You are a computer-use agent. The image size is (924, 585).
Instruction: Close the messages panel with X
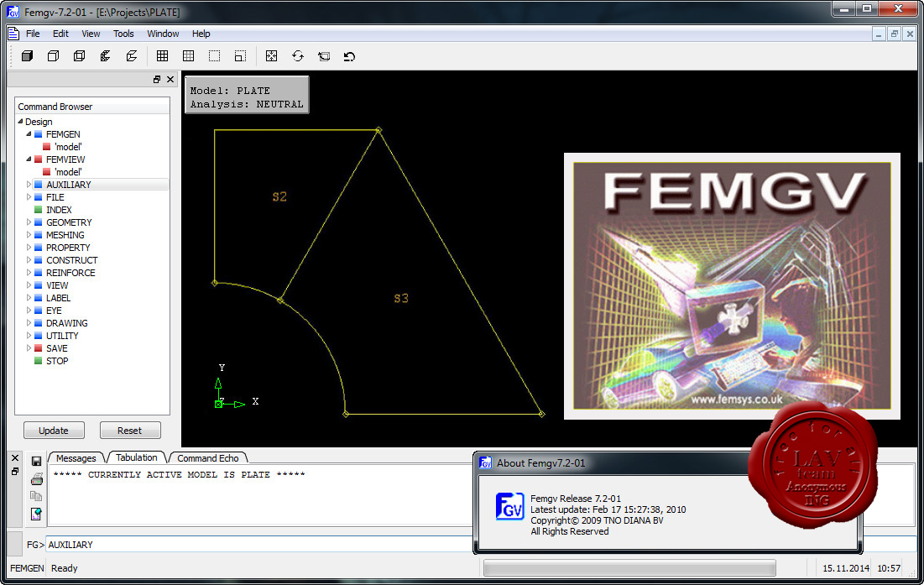tap(15, 457)
